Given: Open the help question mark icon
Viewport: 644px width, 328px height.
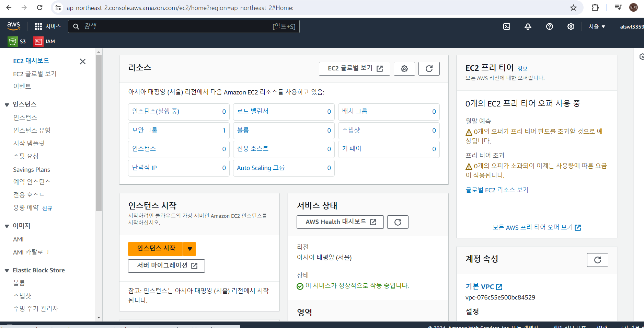Looking at the screenshot, I should tap(550, 26).
